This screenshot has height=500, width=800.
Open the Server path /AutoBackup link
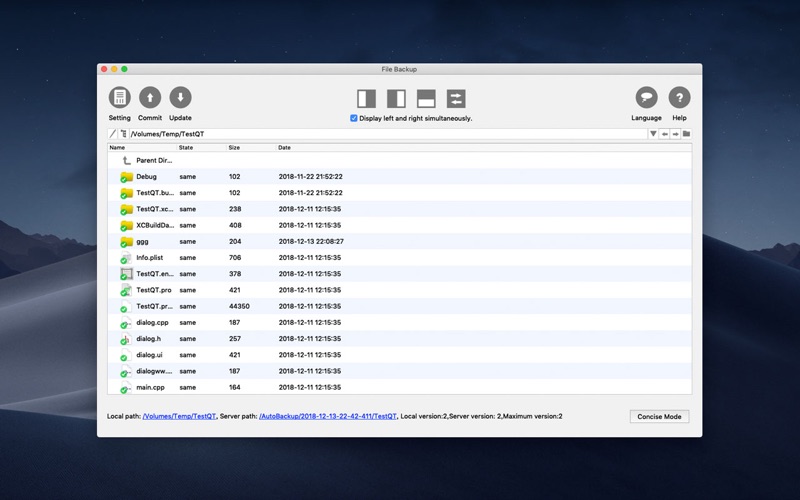coord(328,416)
